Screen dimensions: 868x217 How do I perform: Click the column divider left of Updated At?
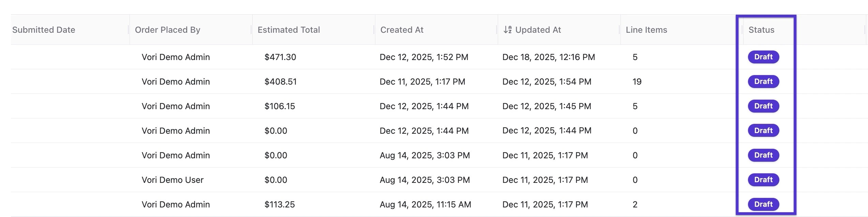pyautogui.click(x=497, y=30)
